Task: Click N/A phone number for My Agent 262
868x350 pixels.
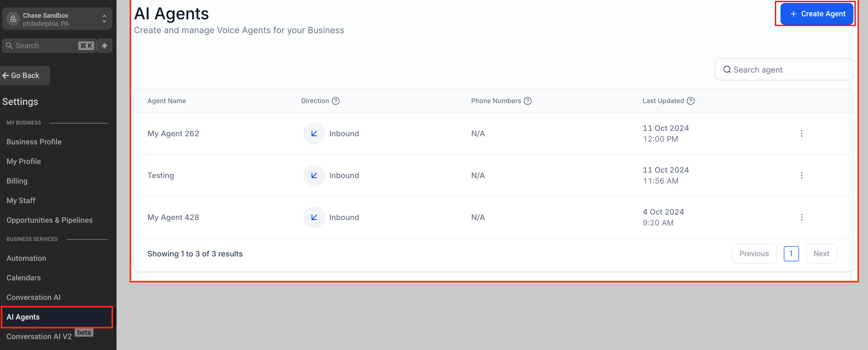Action: click(478, 134)
